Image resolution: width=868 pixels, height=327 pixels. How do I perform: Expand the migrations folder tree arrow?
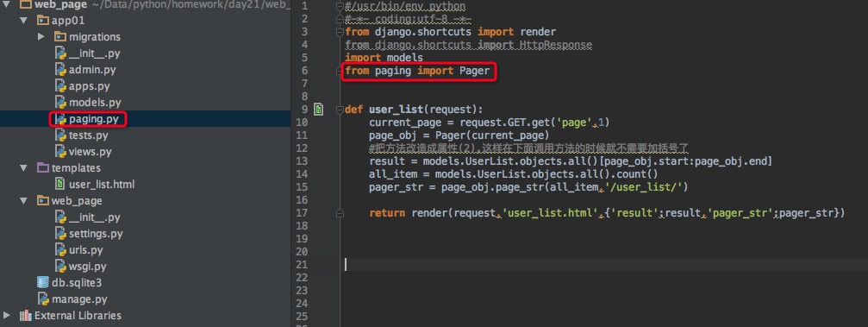[x=41, y=37]
